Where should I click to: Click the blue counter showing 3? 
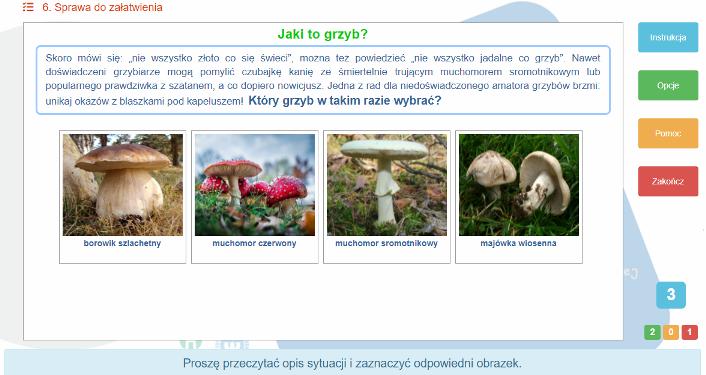[x=671, y=295]
